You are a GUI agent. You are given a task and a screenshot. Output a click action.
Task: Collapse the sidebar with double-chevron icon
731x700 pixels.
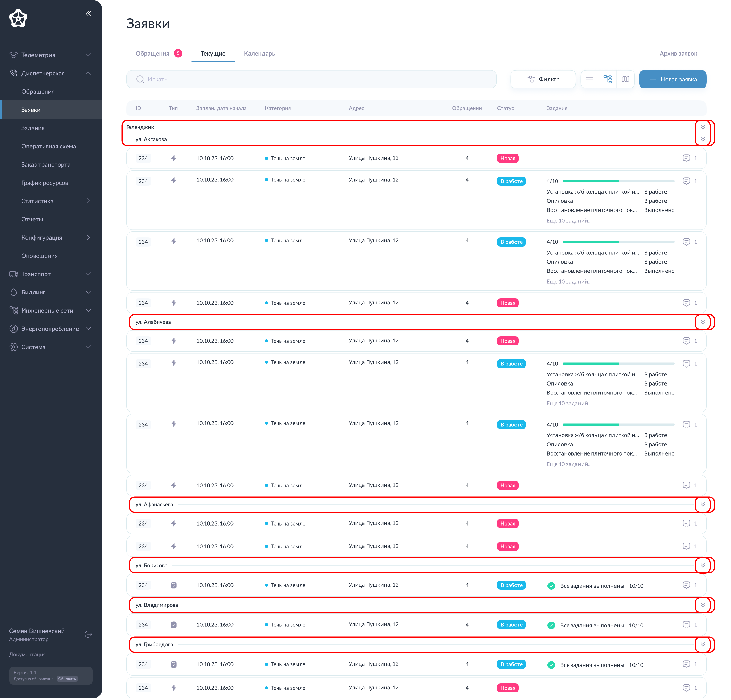coord(88,14)
